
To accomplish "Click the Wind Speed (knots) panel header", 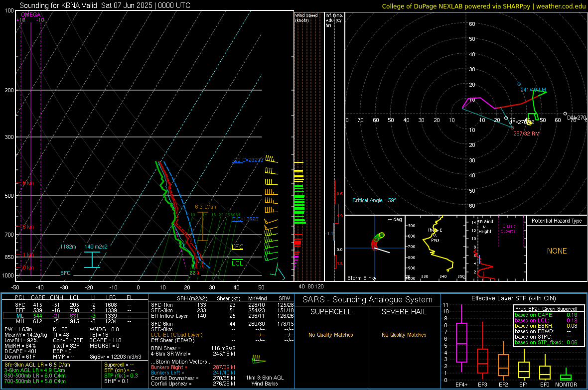I will [x=306, y=17].
